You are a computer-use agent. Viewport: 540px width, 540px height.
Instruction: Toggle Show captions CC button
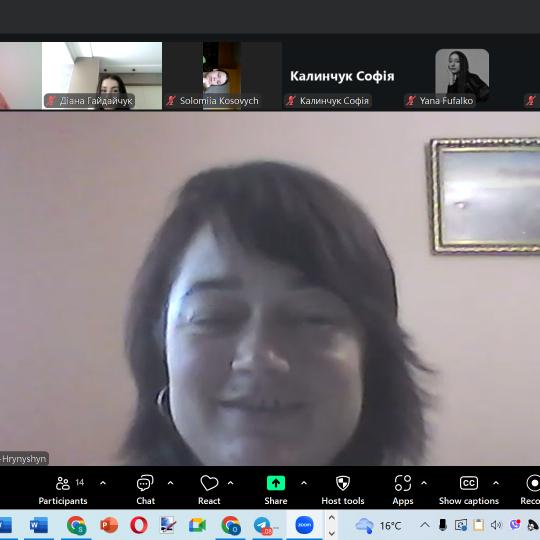pyautogui.click(x=469, y=483)
